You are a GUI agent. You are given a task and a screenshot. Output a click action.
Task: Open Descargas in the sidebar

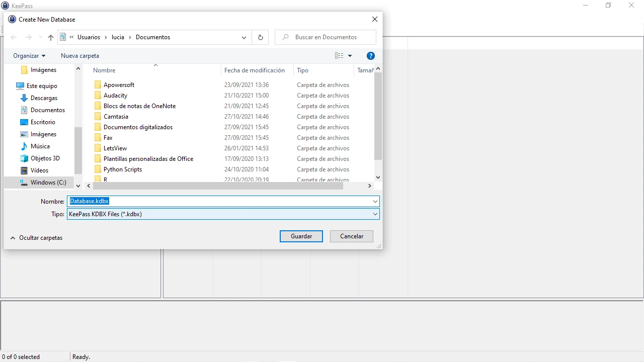pyautogui.click(x=44, y=98)
